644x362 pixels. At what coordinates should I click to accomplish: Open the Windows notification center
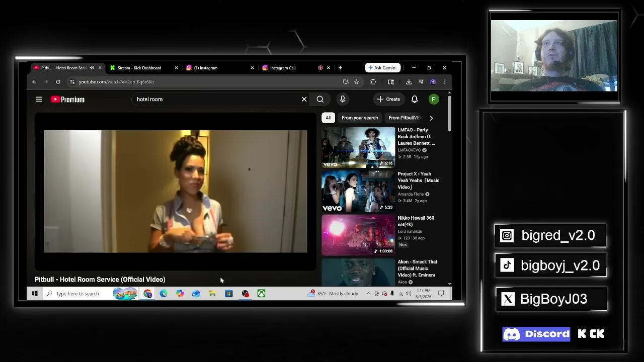coord(441,294)
